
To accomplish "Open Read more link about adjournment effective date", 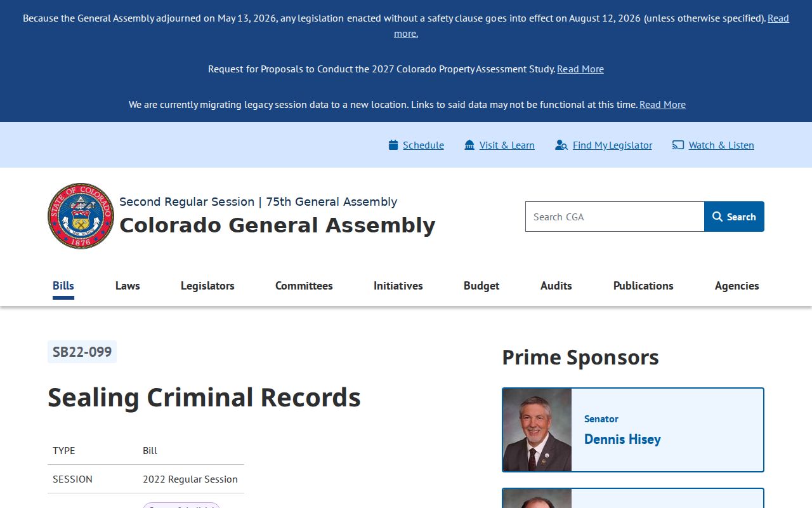I will pyautogui.click(x=778, y=18).
